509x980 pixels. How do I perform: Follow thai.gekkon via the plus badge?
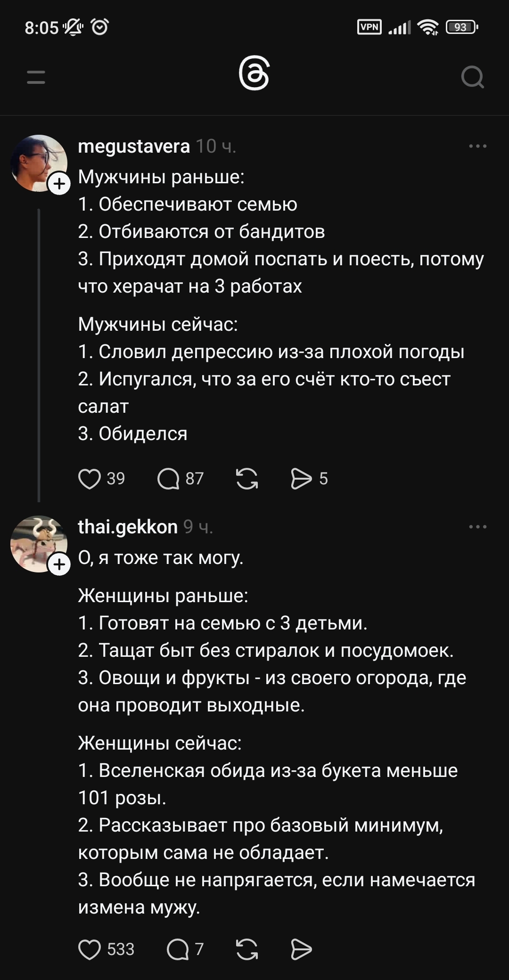(58, 563)
